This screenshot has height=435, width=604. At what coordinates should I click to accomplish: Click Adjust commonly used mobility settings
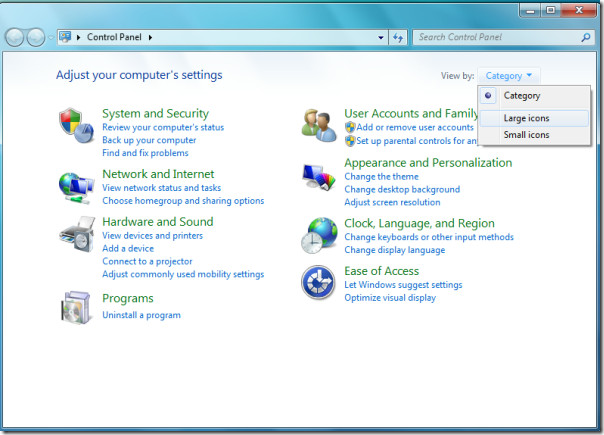[x=183, y=274]
